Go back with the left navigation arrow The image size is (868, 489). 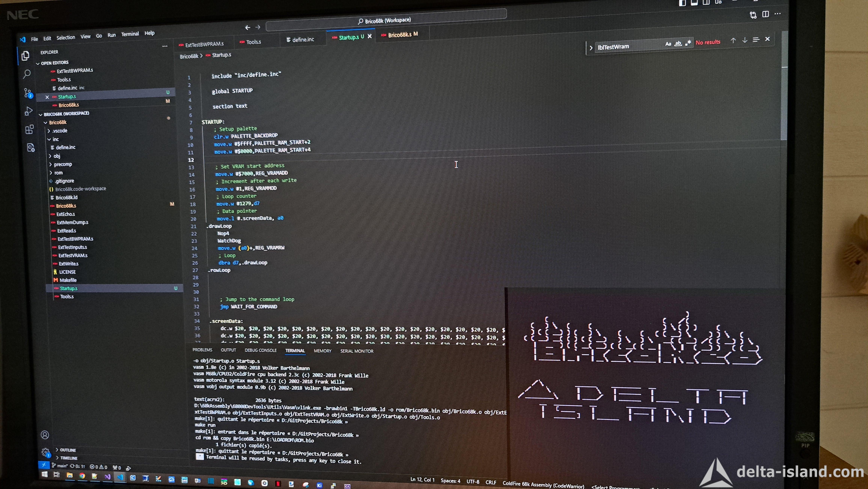point(248,28)
